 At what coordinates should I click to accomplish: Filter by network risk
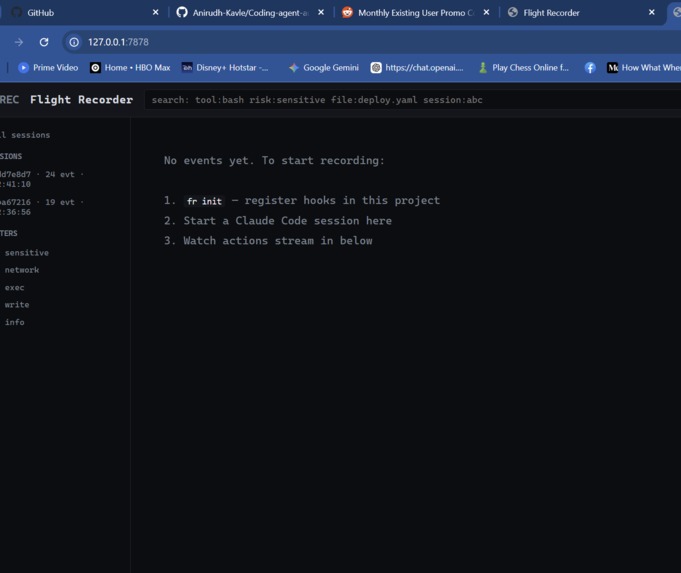coord(22,270)
